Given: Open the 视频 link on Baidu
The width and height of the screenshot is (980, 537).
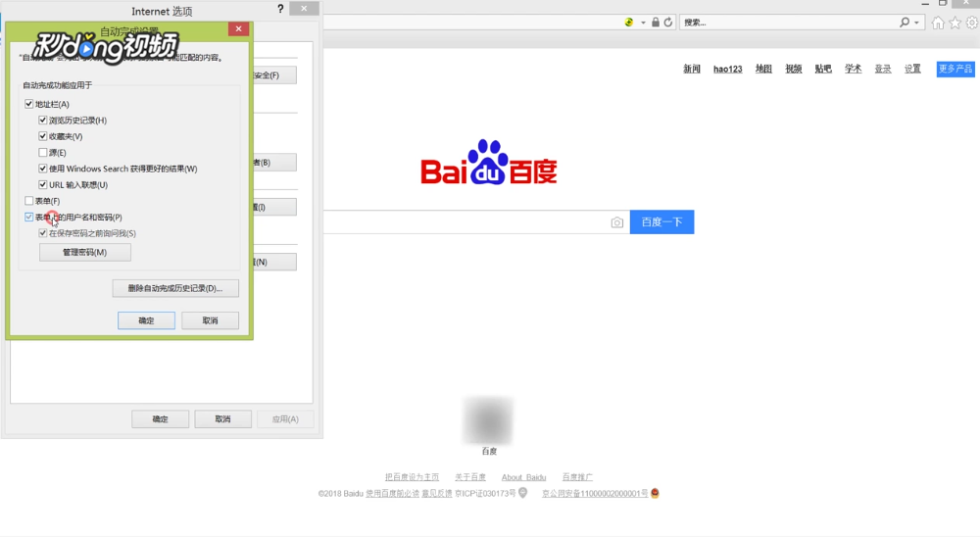Looking at the screenshot, I should (794, 69).
